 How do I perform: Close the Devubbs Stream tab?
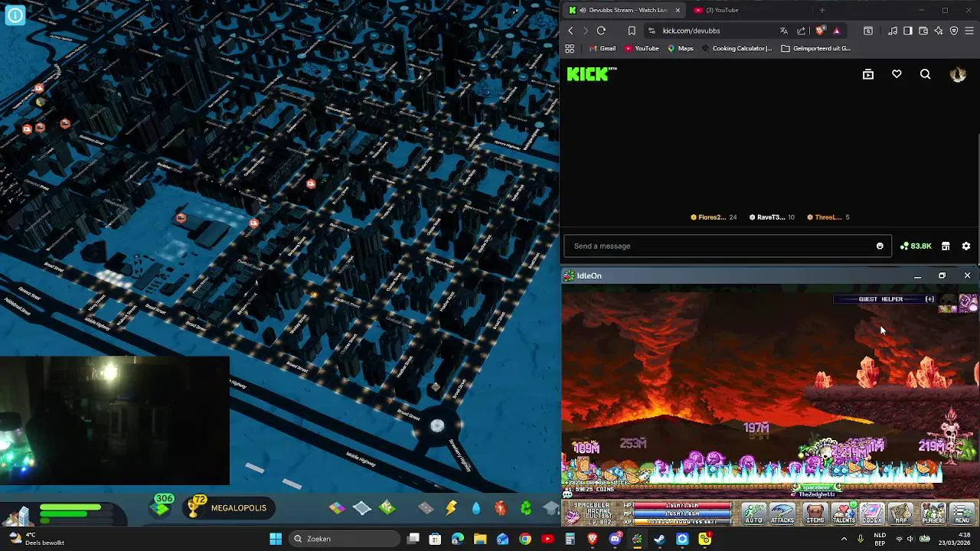678,10
